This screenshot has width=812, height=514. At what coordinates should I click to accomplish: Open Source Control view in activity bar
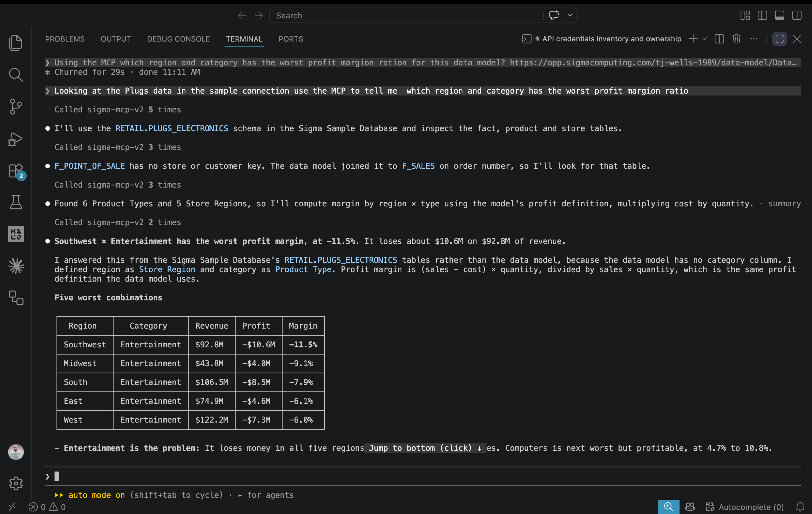point(15,107)
